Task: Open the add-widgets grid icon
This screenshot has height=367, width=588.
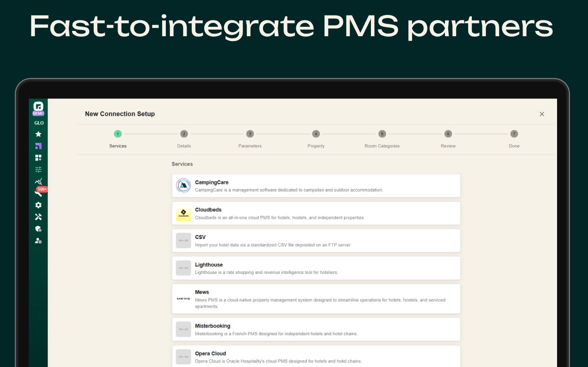Action: tap(38, 158)
